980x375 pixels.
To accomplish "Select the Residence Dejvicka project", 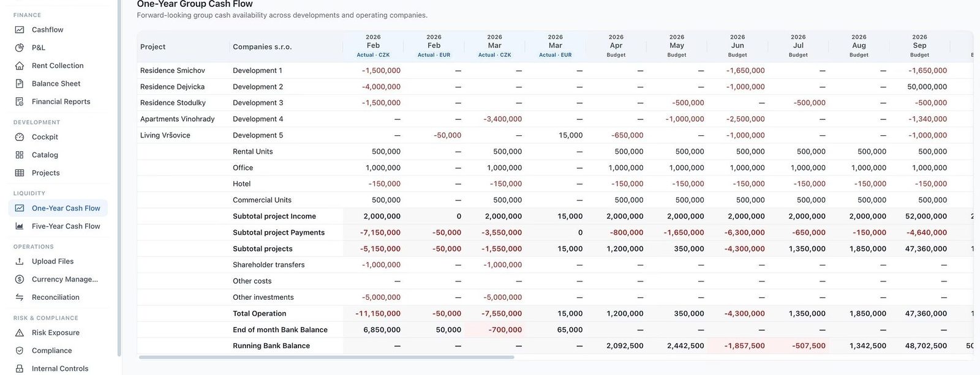I will 173,87.
